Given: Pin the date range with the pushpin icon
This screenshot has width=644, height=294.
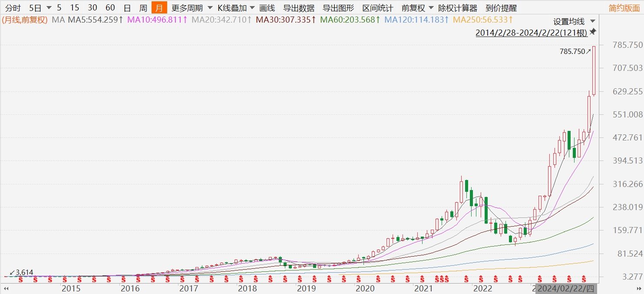Looking at the screenshot, I should [x=593, y=32].
